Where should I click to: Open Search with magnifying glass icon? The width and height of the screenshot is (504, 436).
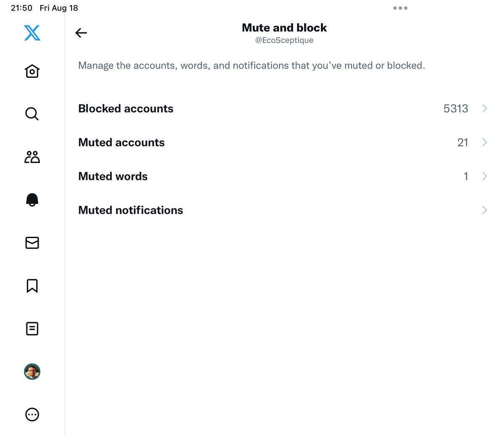[32, 114]
